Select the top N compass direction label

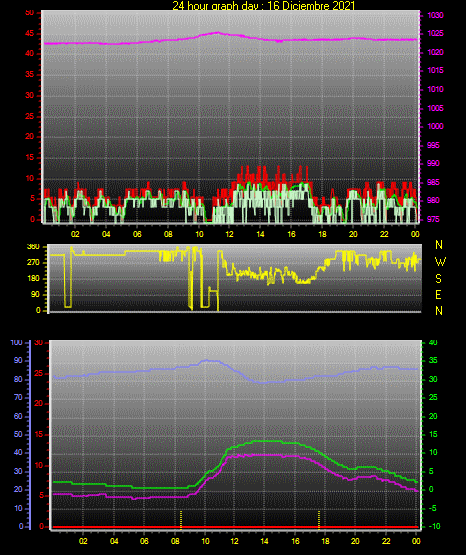pos(439,245)
